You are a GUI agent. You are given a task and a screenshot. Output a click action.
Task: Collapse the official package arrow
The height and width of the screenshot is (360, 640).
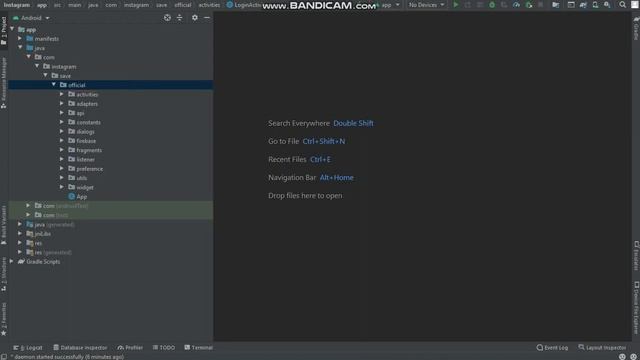54,85
